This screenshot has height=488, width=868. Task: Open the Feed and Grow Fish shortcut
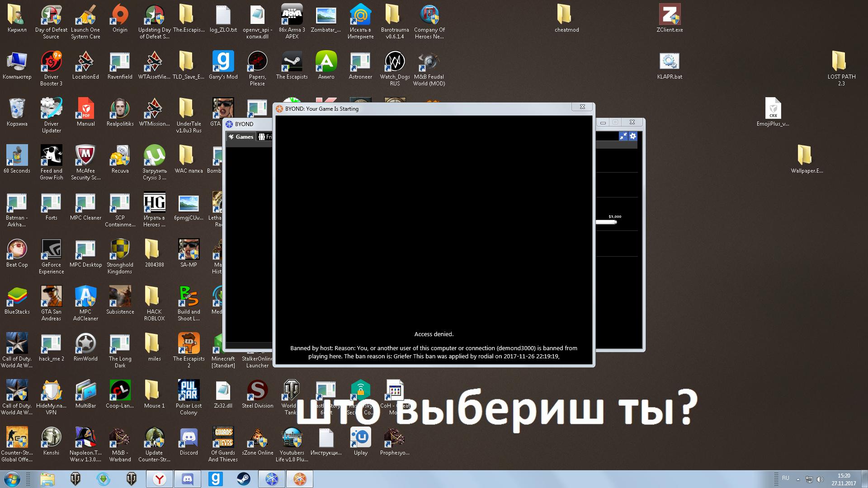(x=51, y=163)
